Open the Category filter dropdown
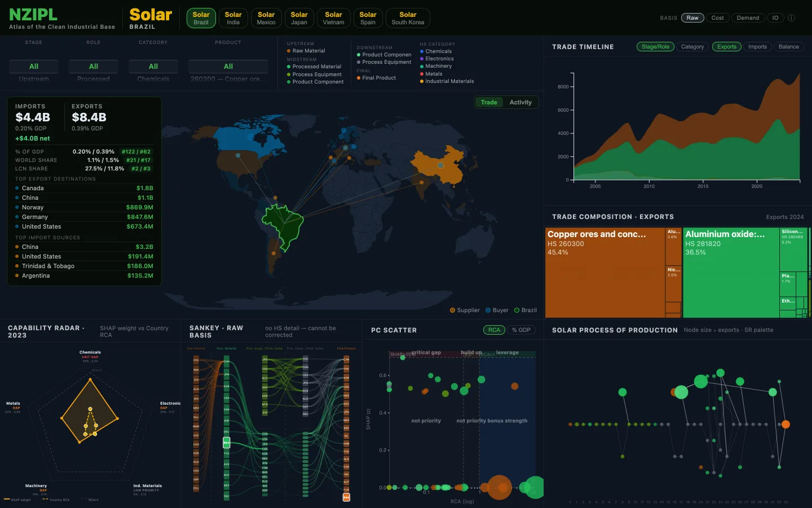This screenshot has height=508, width=812. [x=153, y=67]
